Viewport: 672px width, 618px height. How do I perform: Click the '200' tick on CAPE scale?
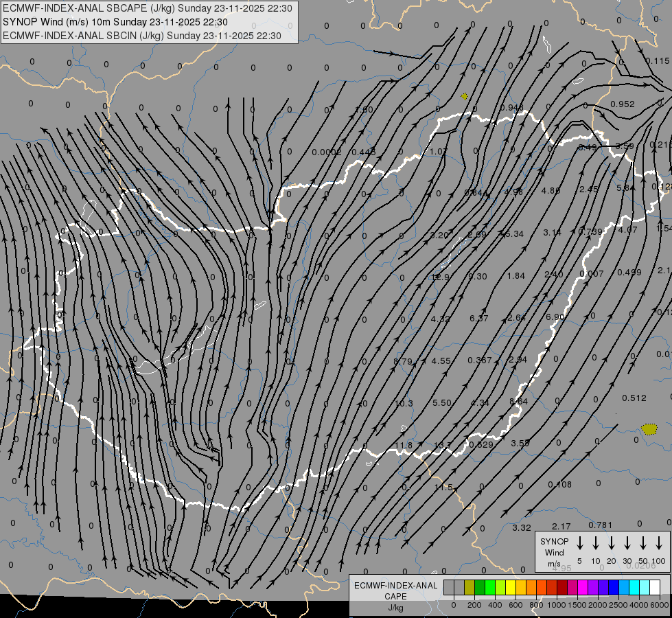tap(474, 605)
